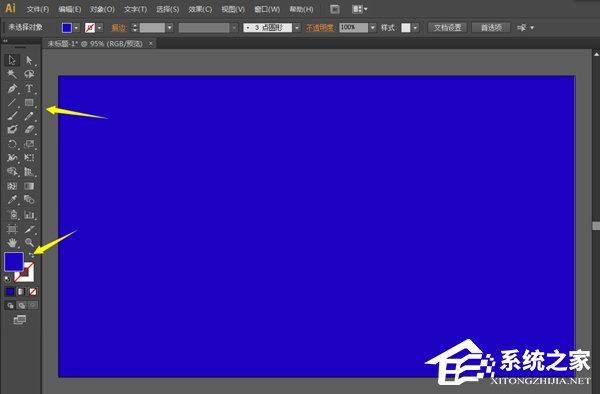
Task: Set Gradient mode below fill swatch
Action: point(21,292)
